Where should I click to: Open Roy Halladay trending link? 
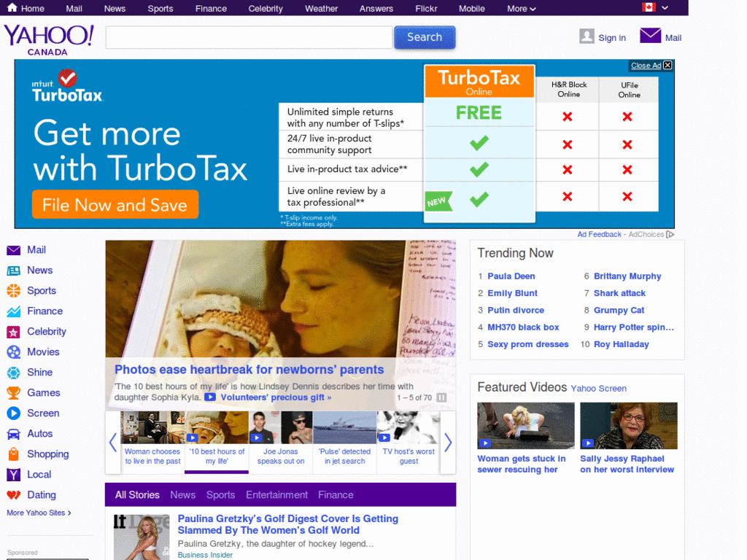pyautogui.click(x=622, y=344)
